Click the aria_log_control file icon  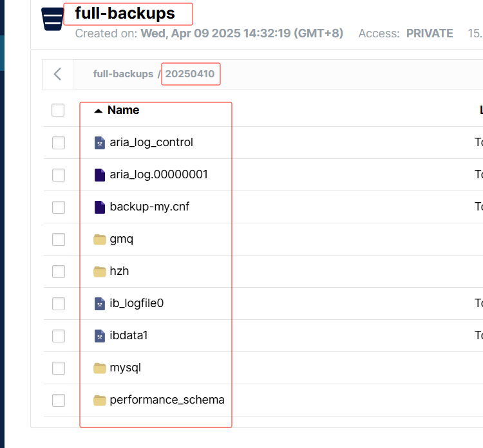click(x=99, y=143)
